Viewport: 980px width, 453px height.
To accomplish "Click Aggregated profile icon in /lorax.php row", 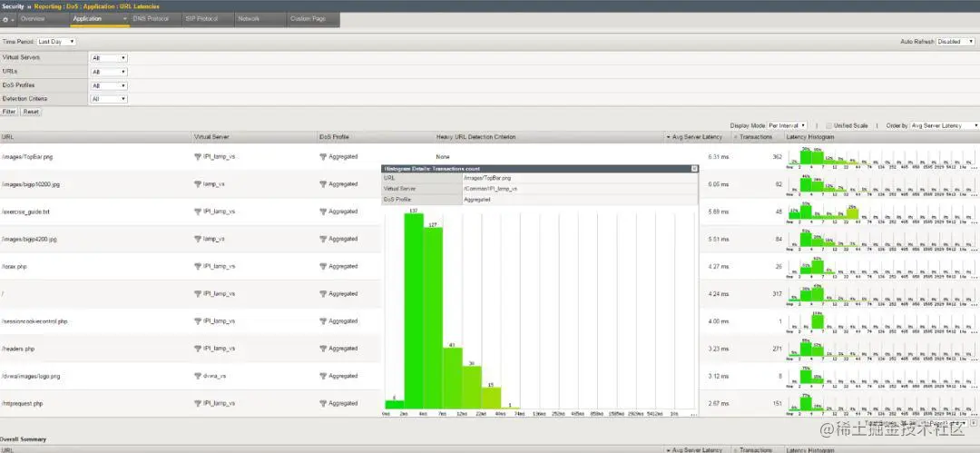I will [x=323, y=266].
